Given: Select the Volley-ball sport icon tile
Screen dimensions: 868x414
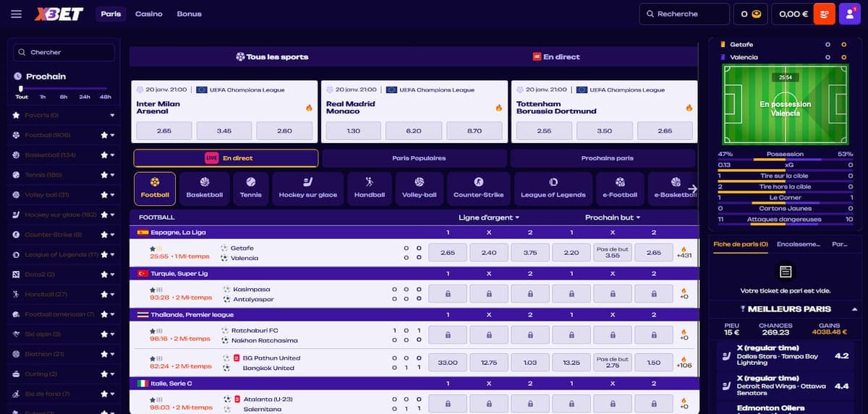Looking at the screenshot, I should tap(420, 188).
